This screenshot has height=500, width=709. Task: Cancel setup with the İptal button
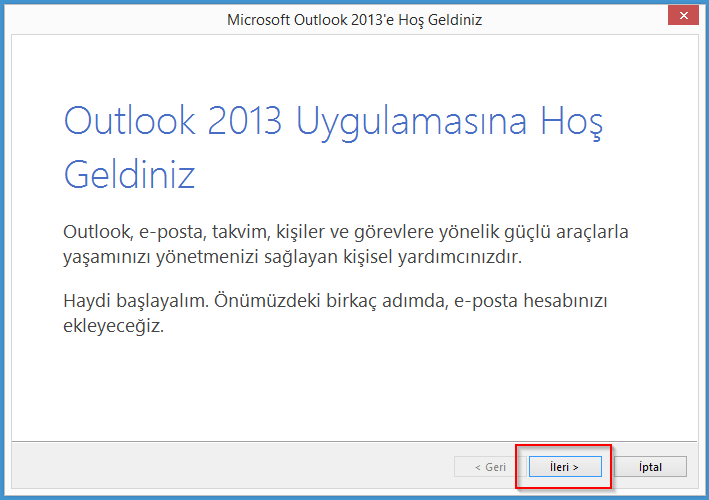point(649,467)
